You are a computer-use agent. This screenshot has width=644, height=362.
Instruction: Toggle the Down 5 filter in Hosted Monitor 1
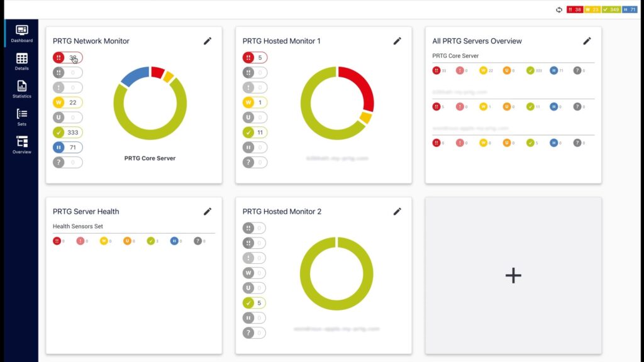point(255,58)
